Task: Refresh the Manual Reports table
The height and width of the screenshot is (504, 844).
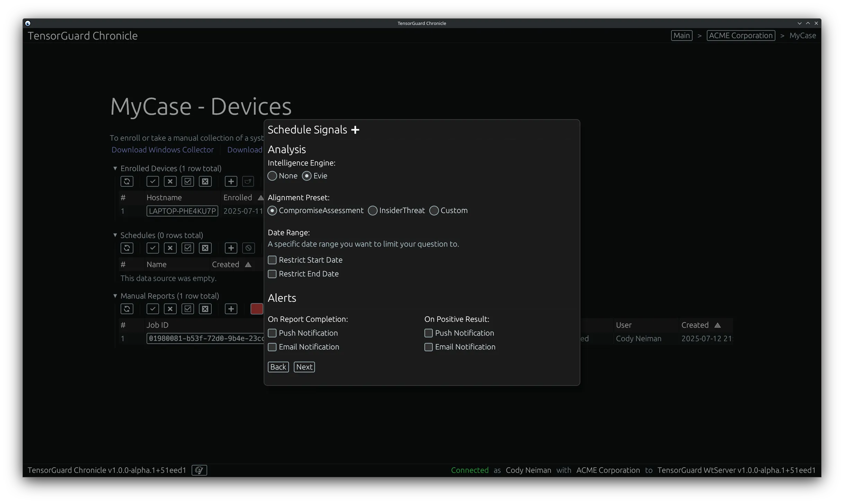Action: (x=127, y=309)
